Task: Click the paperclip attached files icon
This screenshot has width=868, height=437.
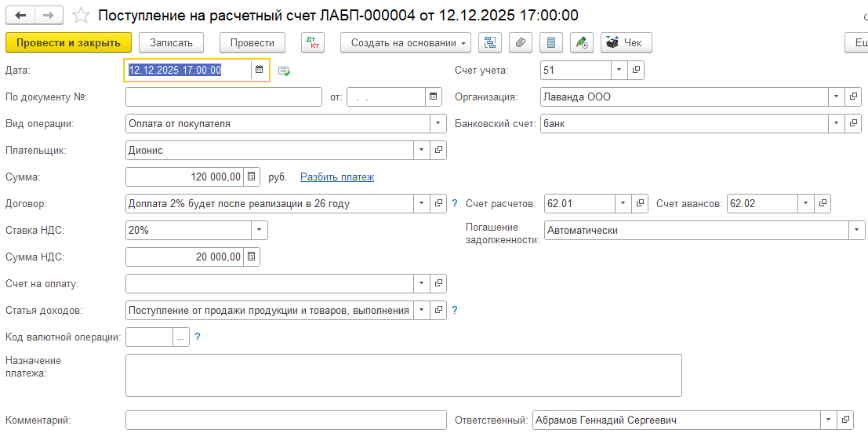Action: [x=520, y=42]
